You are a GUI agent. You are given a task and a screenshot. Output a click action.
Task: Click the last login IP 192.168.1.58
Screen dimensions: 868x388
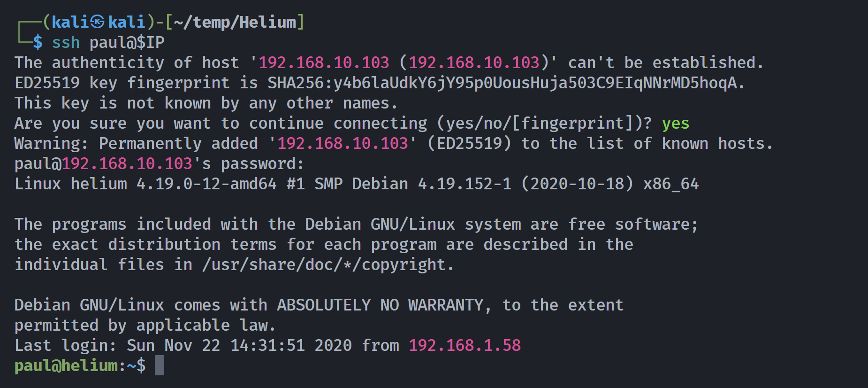pos(464,346)
